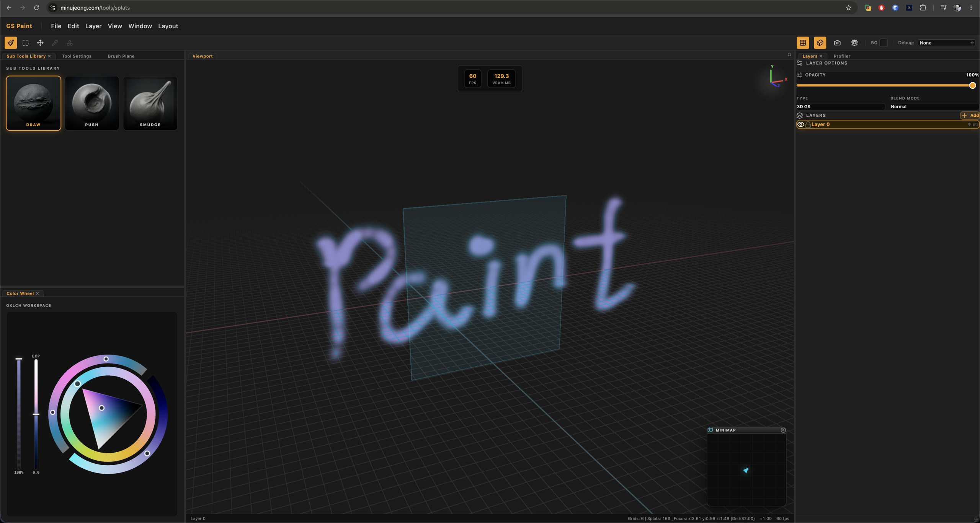
Task: Click the XYZ axis gizmo
Action: (x=777, y=77)
